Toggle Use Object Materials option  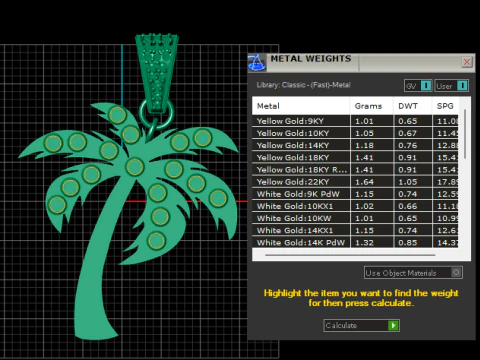click(x=413, y=273)
